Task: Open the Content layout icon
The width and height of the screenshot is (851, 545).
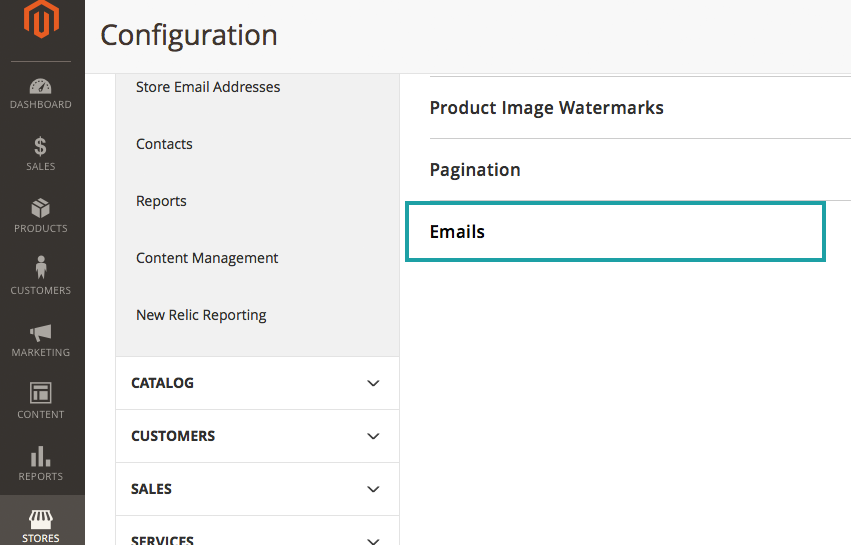Action: tap(41, 393)
